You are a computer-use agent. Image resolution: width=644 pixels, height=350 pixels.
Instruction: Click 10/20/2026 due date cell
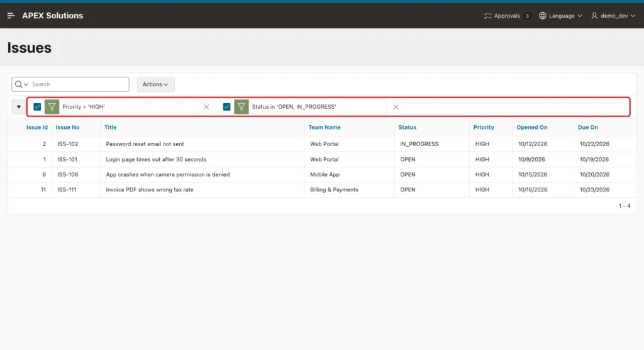tap(594, 174)
